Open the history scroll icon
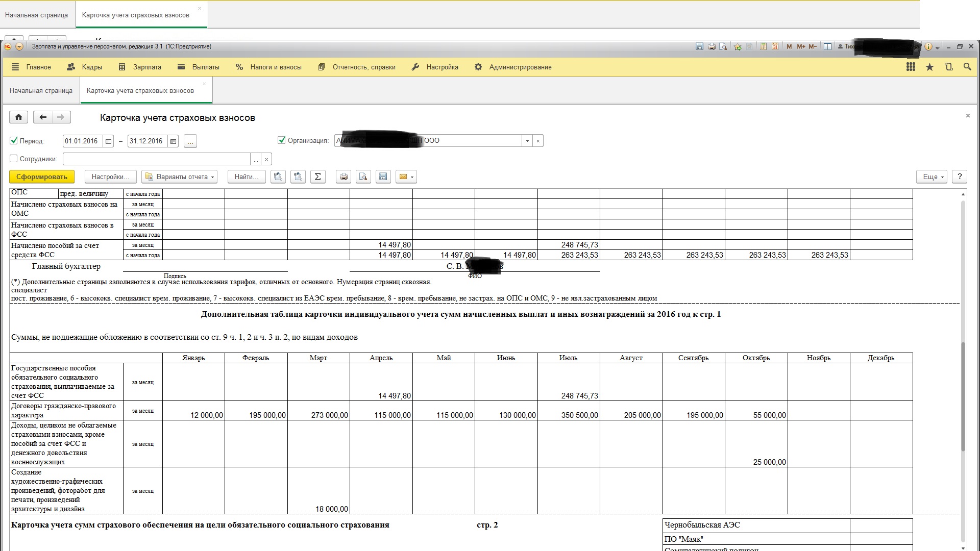This screenshot has width=980, height=551. pyautogui.click(x=949, y=67)
